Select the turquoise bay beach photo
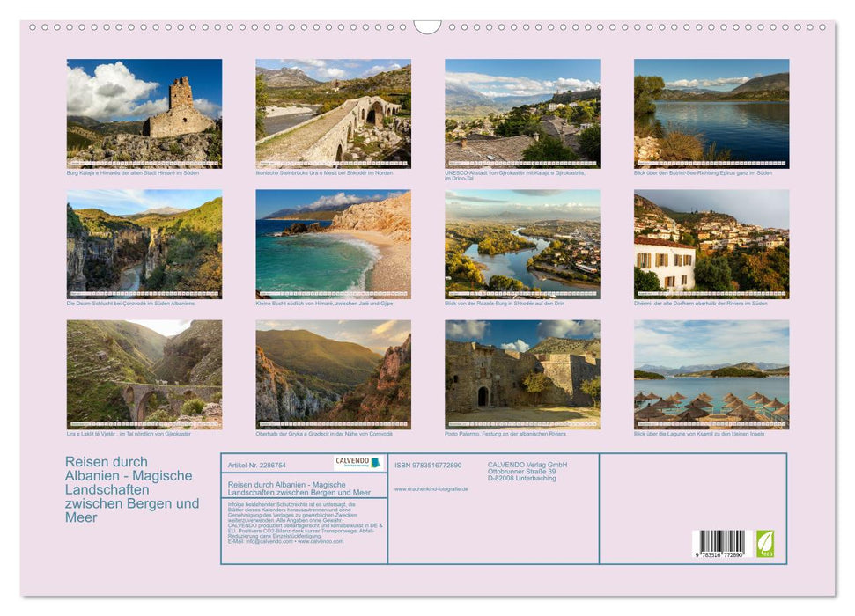855x616 pixels. click(333, 245)
